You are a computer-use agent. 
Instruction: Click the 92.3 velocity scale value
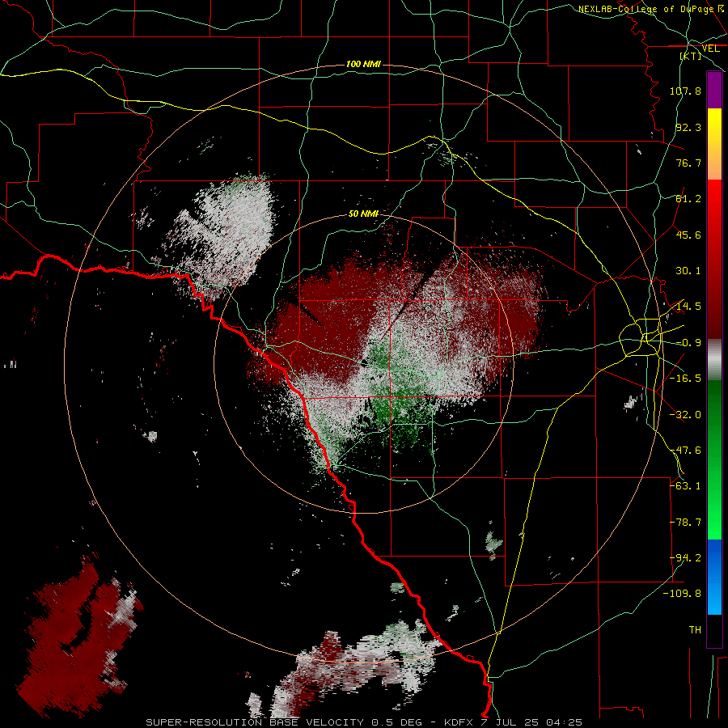(688, 127)
